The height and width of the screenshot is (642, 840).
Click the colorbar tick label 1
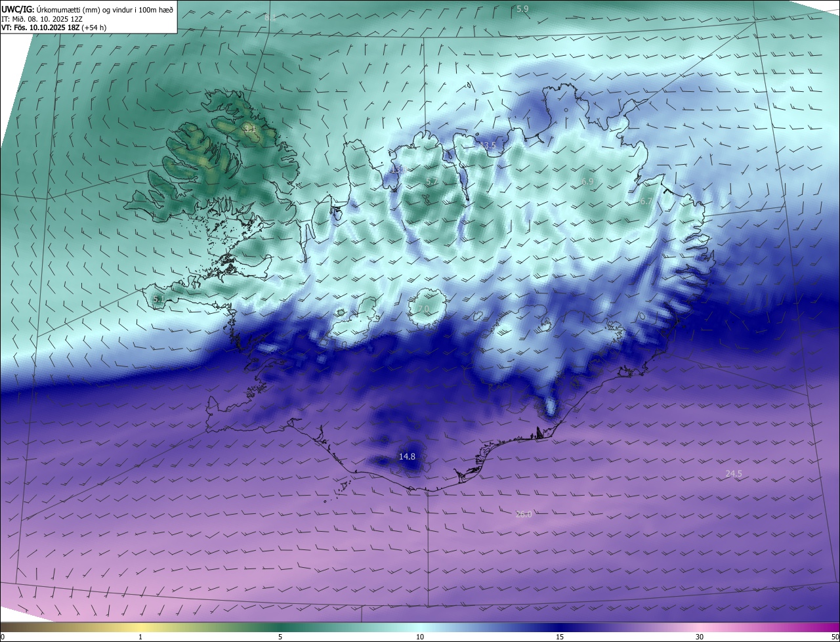pyautogui.click(x=140, y=637)
